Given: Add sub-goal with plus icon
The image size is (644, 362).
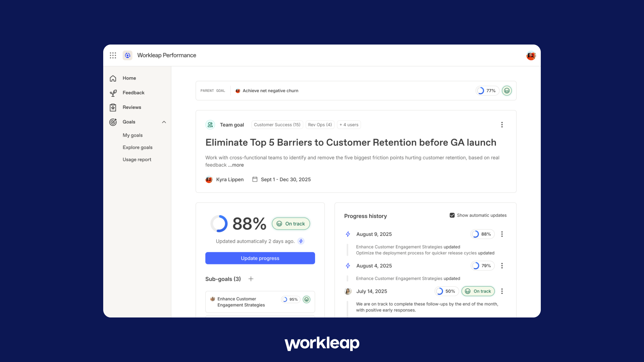Looking at the screenshot, I should click(x=251, y=279).
